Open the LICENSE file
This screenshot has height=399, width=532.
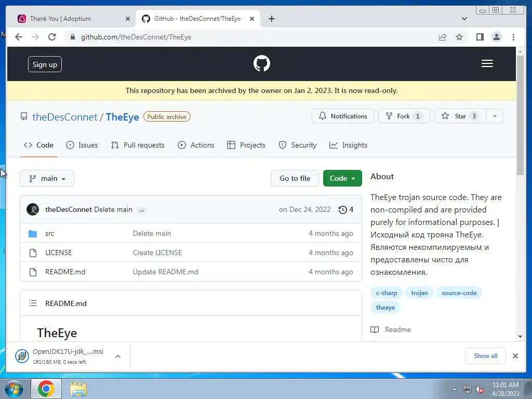click(58, 252)
